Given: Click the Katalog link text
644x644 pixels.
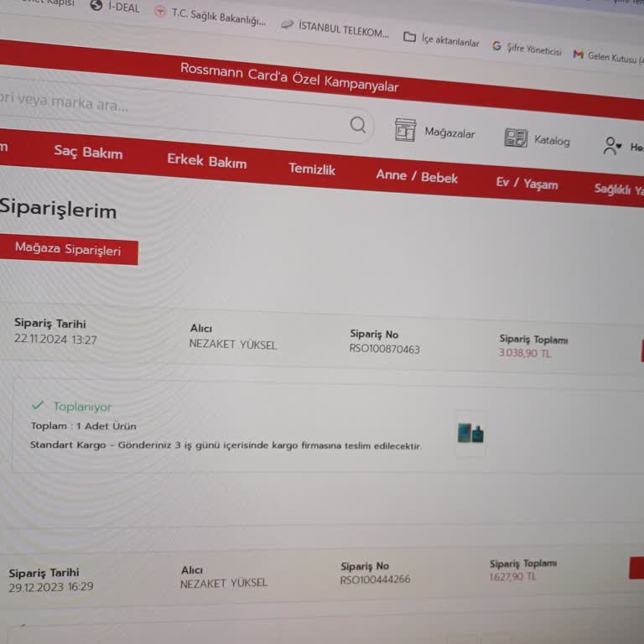Looking at the screenshot, I should (x=552, y=141).
